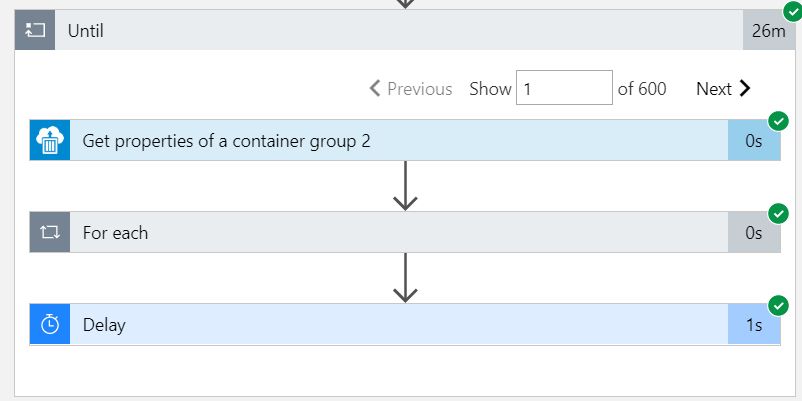This screenshot has width=802, height=401.
Task: Click the container group success checkmark
Action: coord(778,121)
